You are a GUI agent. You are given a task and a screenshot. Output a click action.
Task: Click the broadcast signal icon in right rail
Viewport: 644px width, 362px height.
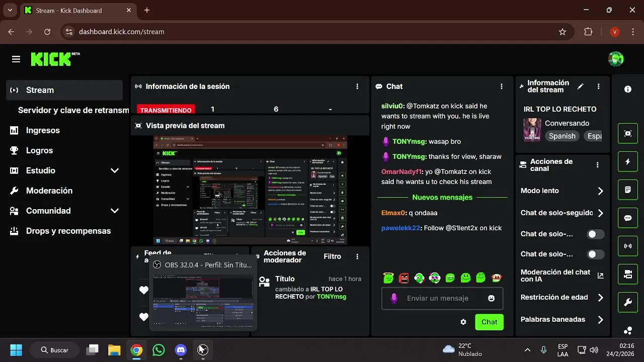628,246
